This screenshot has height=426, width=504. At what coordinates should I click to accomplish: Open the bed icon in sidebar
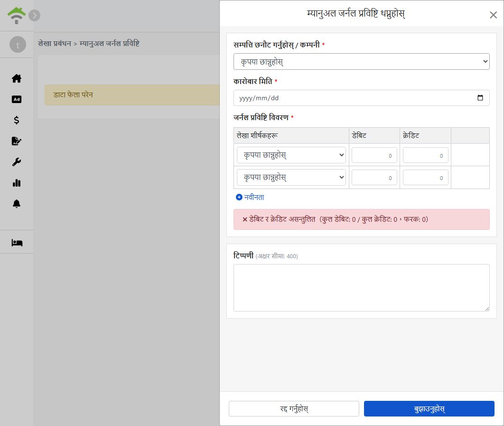pyautogui.click(x=17, y=243)
